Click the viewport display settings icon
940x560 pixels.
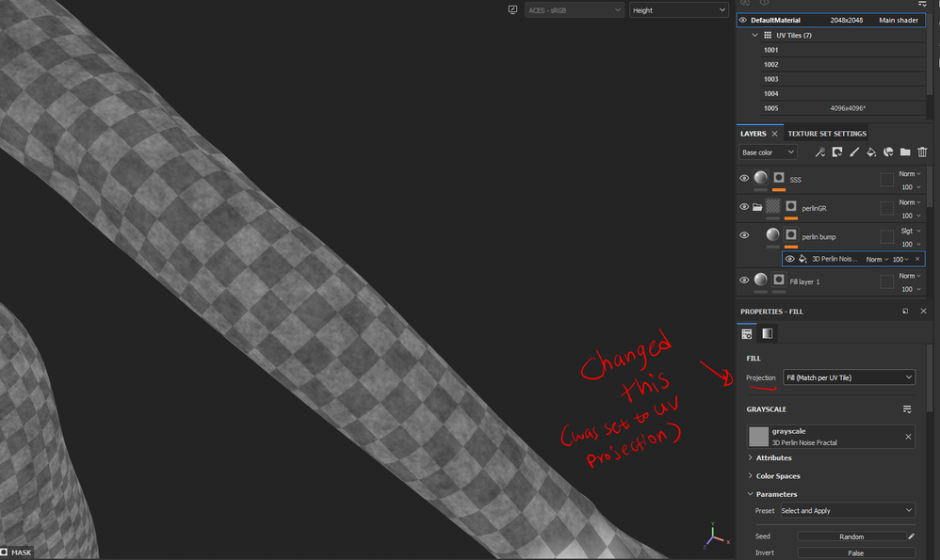[512, 9]
